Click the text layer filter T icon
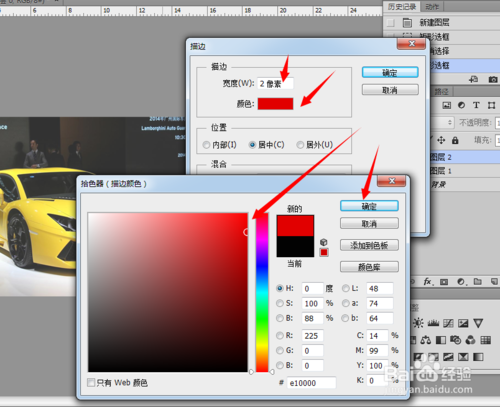The height and width of the screenshot is (407, 500). 476,105
